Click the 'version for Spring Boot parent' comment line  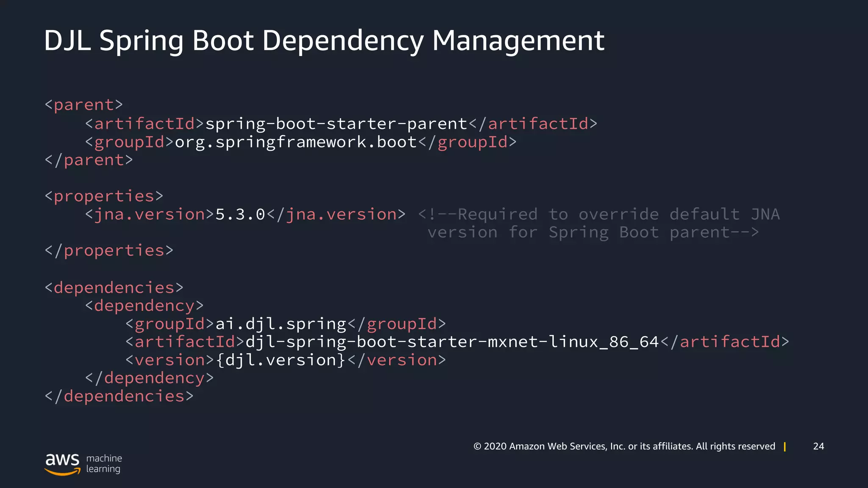pos(593,233)
